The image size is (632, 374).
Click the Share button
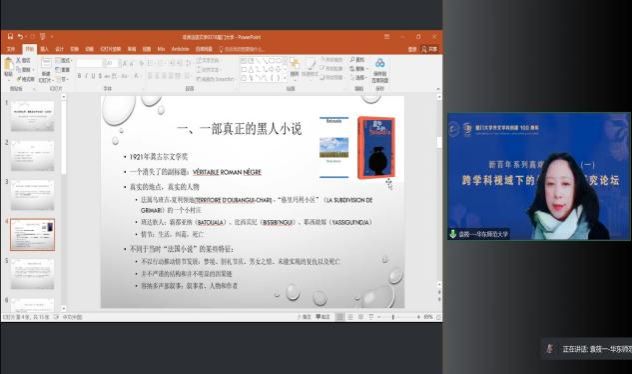point(430,49)
